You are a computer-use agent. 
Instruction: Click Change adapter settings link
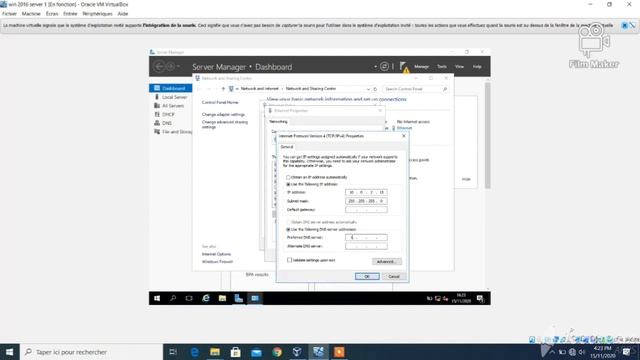223,115
